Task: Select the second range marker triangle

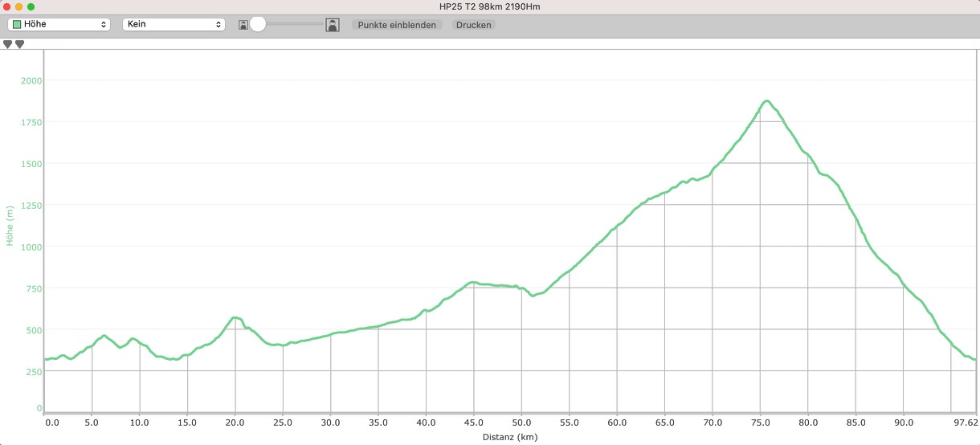Action: [20, 45]
